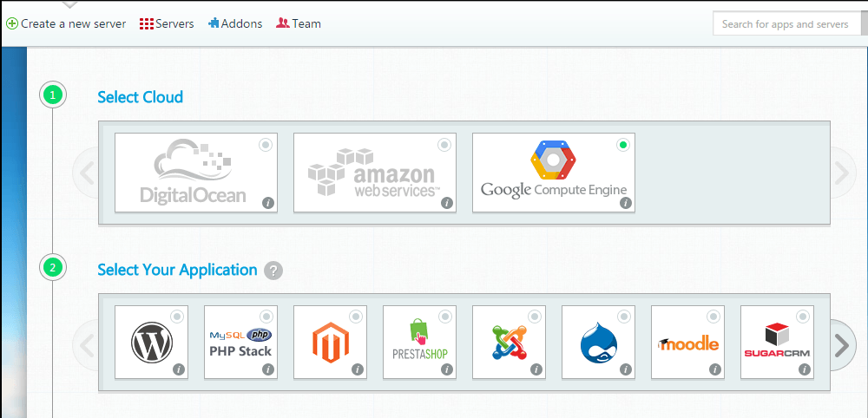The image size is (868, 418).
Task: Select the Moodle radio button
Action: pyautogui.click(x=713, y=317)
